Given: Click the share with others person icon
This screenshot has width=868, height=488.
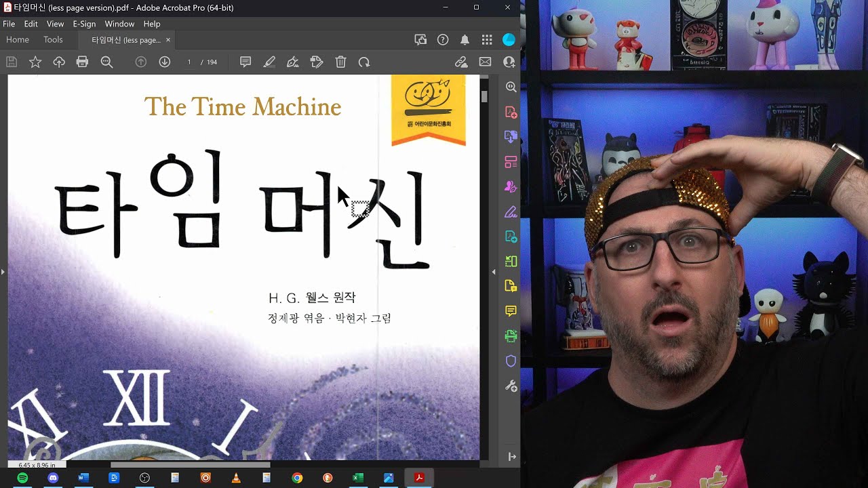Looking at the screenshot, I should pos(509,62).
